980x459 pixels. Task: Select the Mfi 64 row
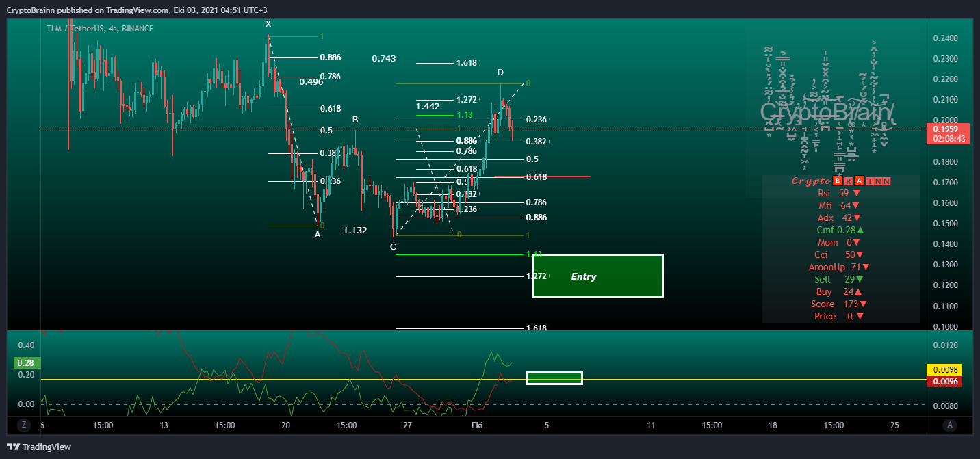(840, 205)
